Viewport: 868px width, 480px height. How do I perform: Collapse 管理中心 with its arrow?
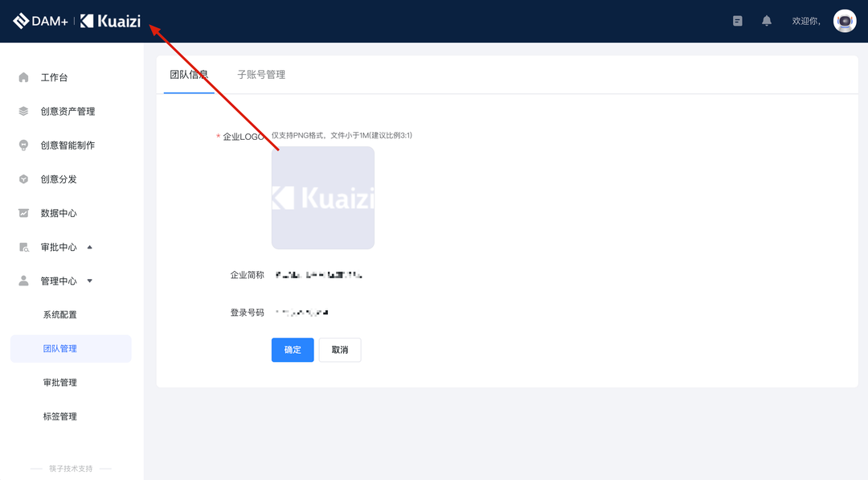tap(90, 281)
